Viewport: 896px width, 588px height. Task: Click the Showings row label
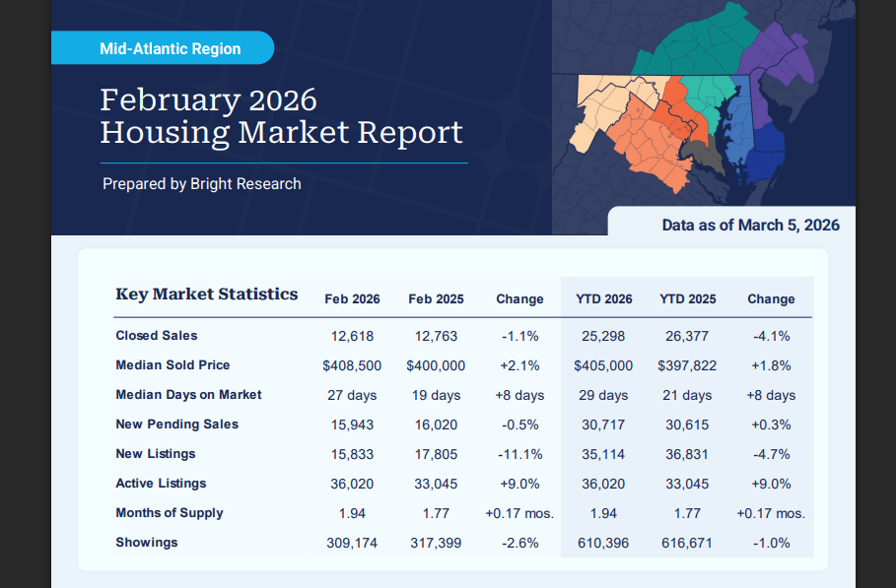[x=146, y=543]
